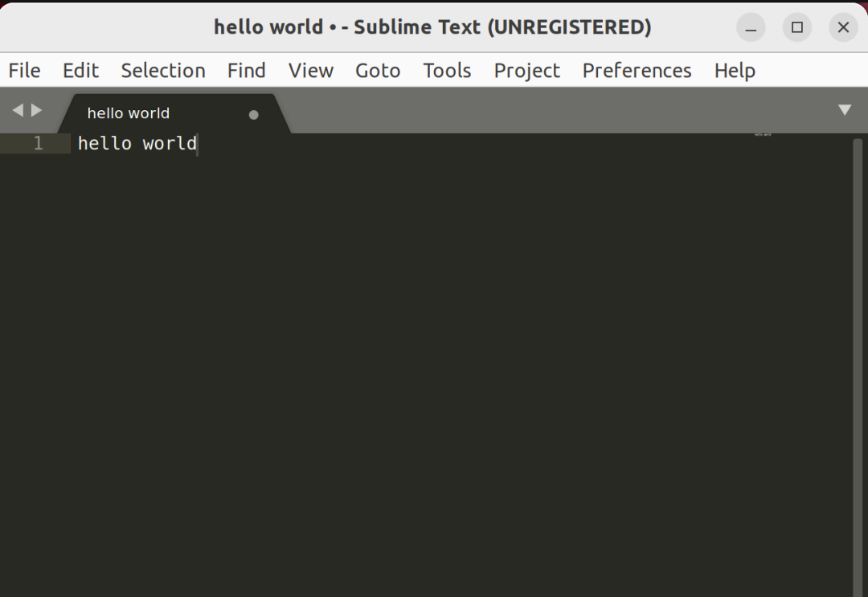Open the View menu
This screenshot has width=868, height=597.
coord(310,71)
